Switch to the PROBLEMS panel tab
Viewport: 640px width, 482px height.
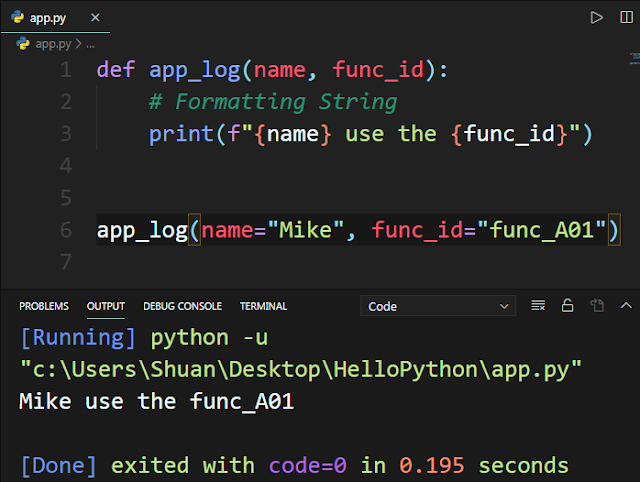click(x=44, y=306)
